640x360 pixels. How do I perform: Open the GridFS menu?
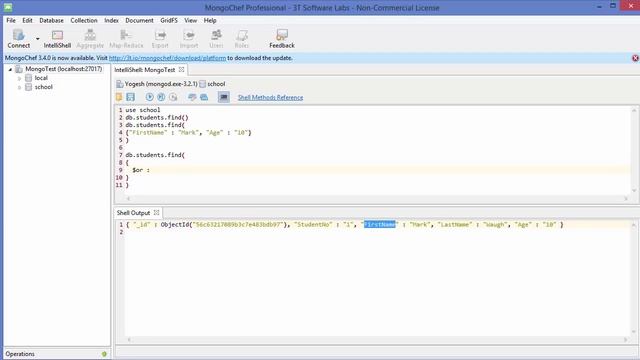click(x=169, y=20)
